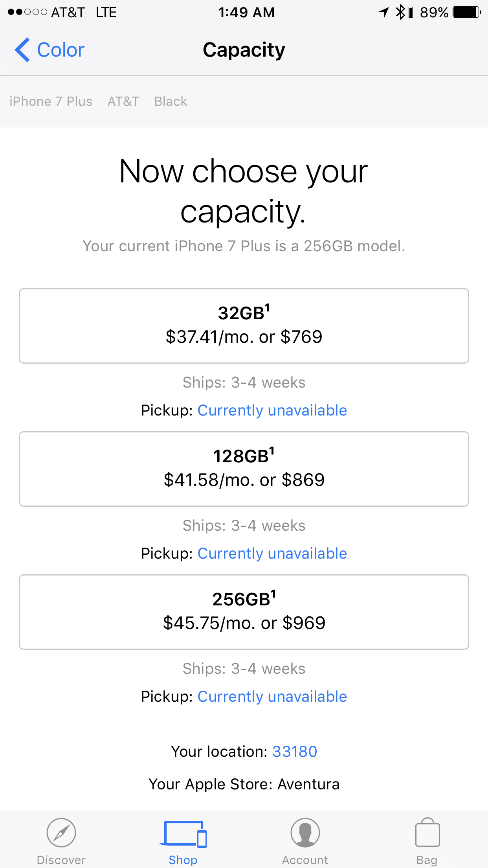Tap the location services arrow icon
488x868 pixels.
tap(384, 12)
